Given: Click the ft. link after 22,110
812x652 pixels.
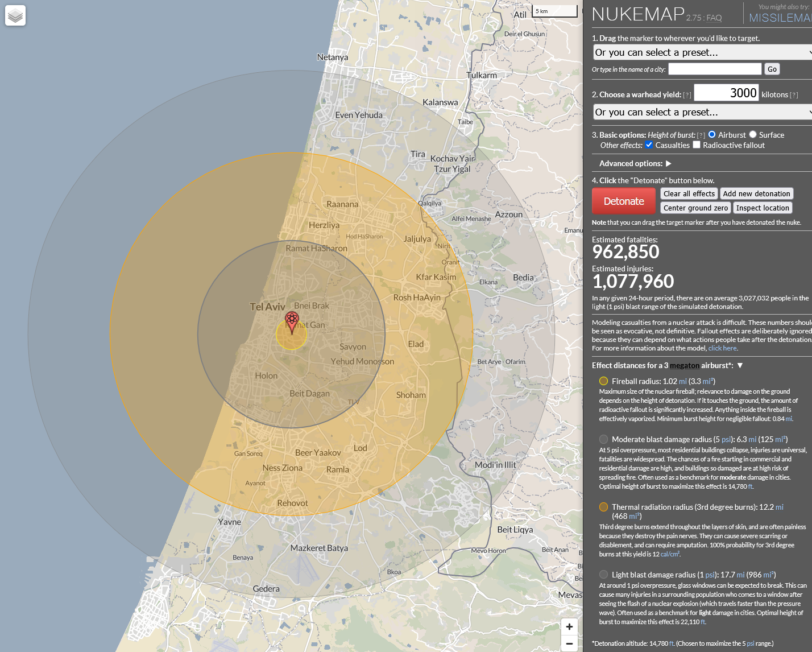Looking at the screenshot, I should coord(702,622).
